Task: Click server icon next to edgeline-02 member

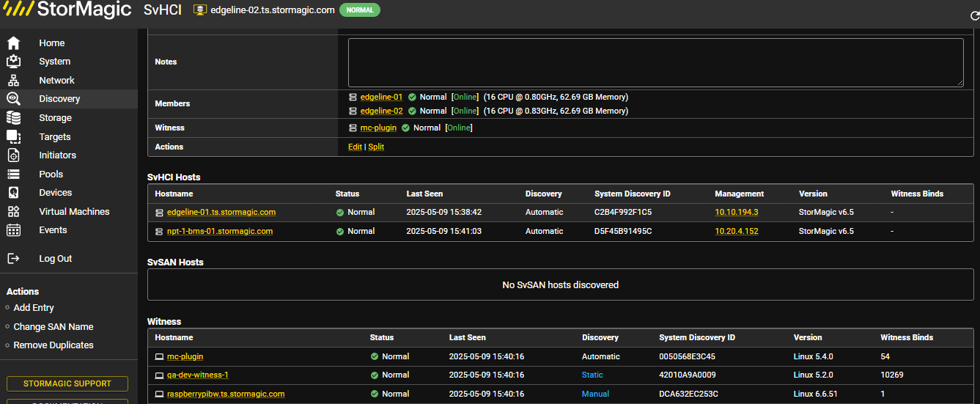Action: point(353,111)
